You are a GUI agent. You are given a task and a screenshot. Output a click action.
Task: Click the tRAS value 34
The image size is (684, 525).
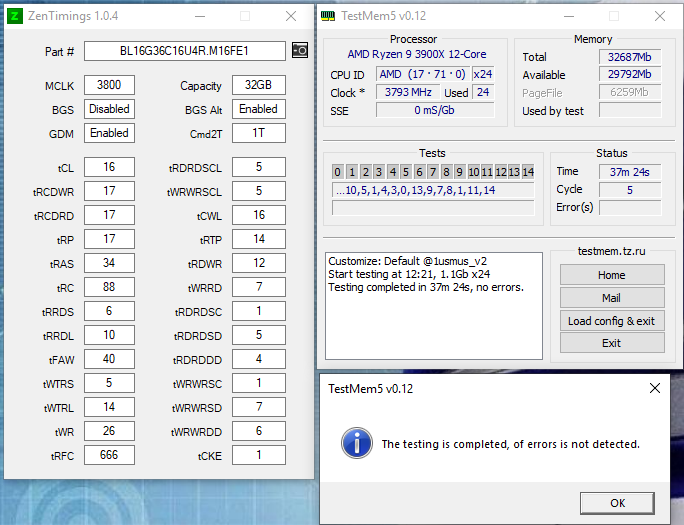(x=109, y=263)
